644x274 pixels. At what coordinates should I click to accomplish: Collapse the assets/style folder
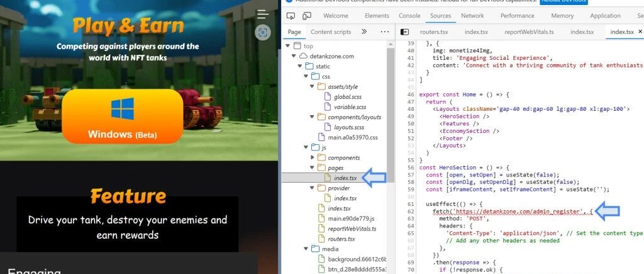312,87
